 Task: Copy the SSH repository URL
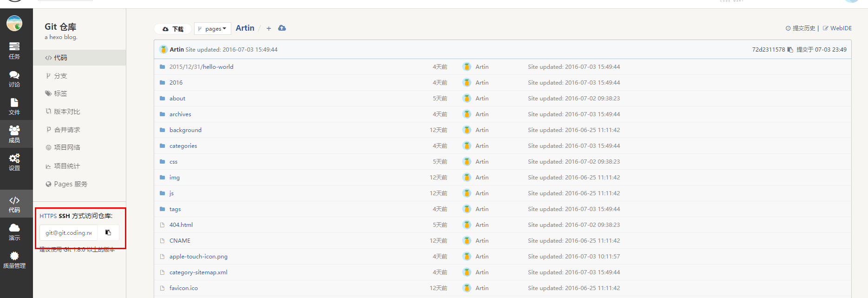[x=108, y=232]
